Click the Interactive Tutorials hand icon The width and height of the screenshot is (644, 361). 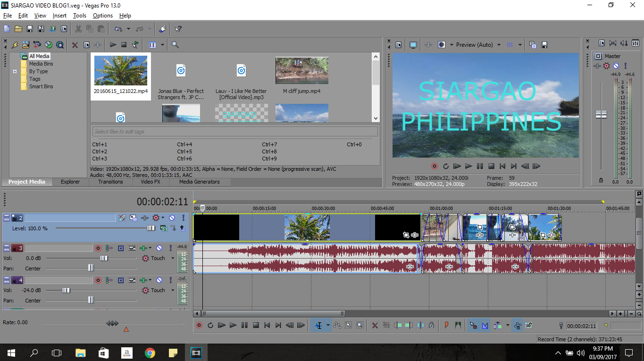tap(163, 29)
